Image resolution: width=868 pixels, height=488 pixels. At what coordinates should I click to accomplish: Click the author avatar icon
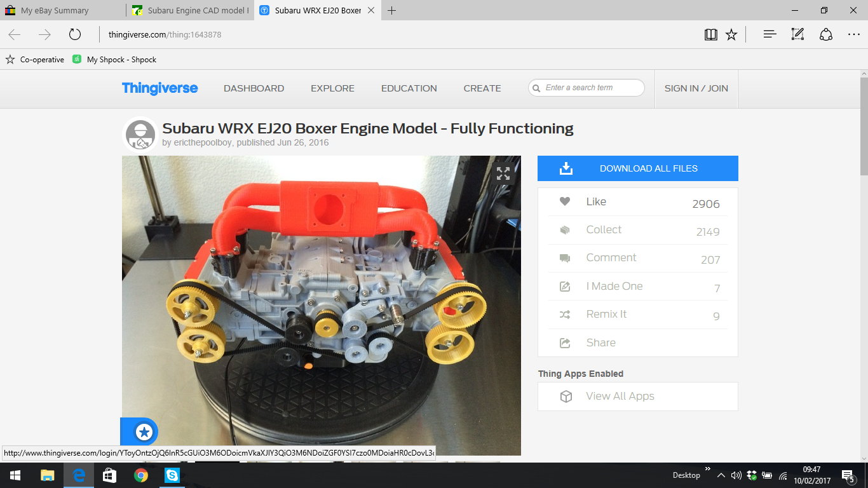(140, 135)
